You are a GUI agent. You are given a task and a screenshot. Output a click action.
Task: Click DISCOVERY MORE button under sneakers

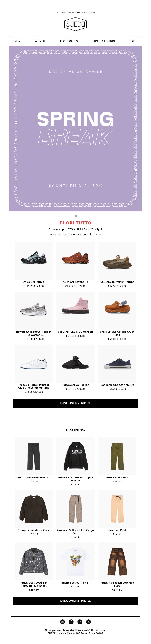click(75, 403)
